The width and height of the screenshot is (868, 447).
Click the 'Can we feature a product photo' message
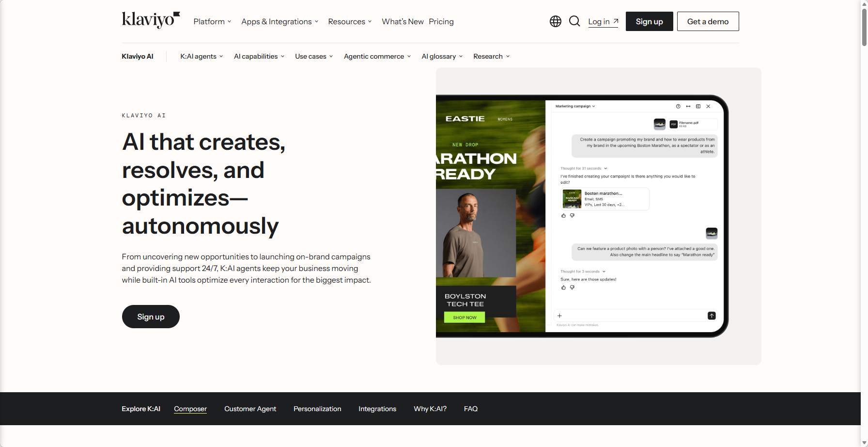pyautogui.click(x=645, y=252)
